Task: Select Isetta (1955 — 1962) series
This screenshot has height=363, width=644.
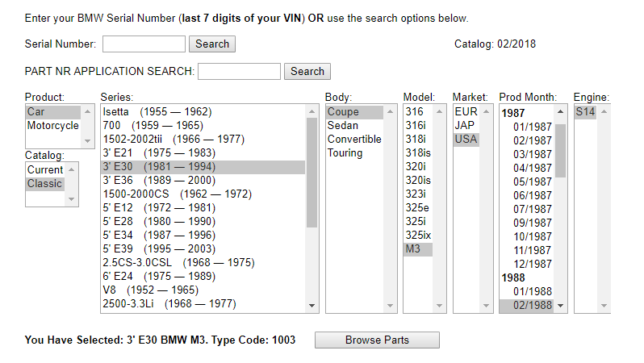Action: click(x=157, y=112)
